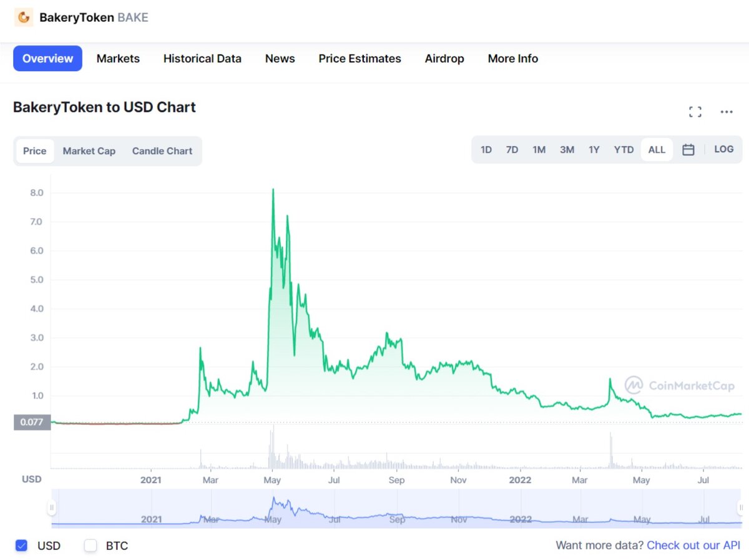Open the More Info tab
Image resolution: width=749 pixels, height=560 pixels.
coord(512,59)
